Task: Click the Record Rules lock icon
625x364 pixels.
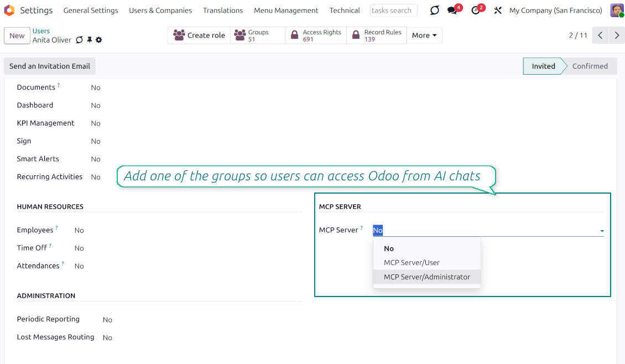Action: coord(357,35)
